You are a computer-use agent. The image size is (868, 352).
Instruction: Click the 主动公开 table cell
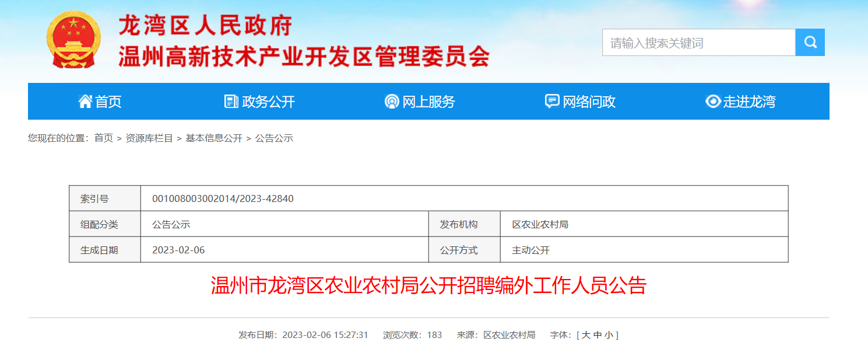tap(644, 250)
